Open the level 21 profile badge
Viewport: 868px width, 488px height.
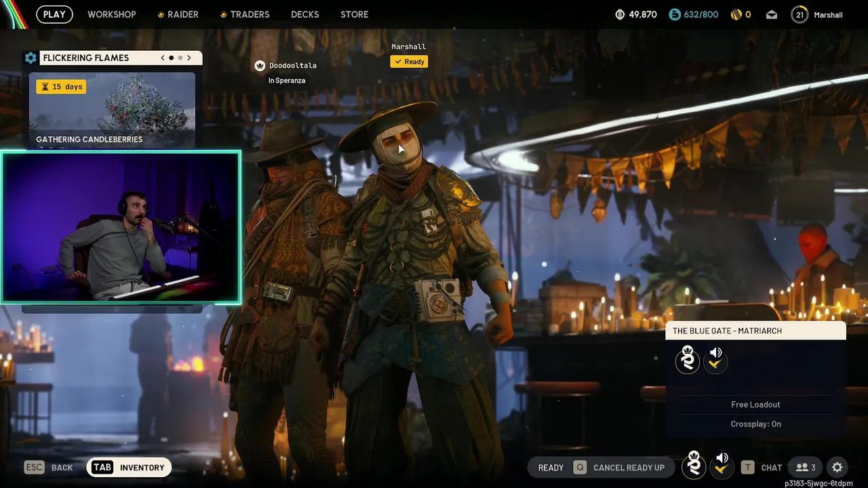pyautogui.click(x=800, y=14)
